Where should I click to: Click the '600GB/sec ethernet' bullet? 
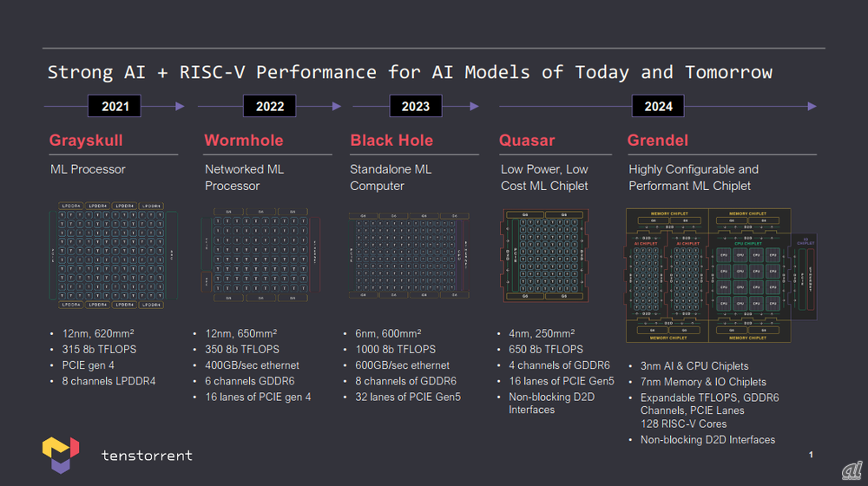click(x=403, y=365)
